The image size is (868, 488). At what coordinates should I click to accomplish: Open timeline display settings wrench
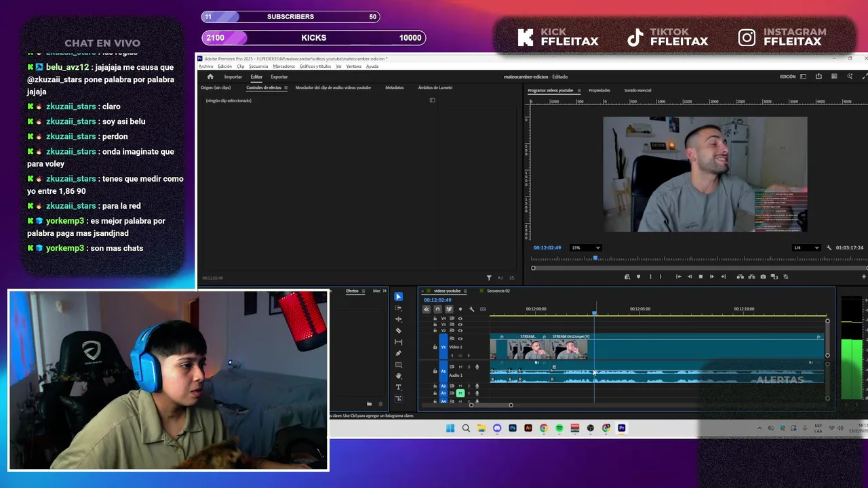pos(471,309)
